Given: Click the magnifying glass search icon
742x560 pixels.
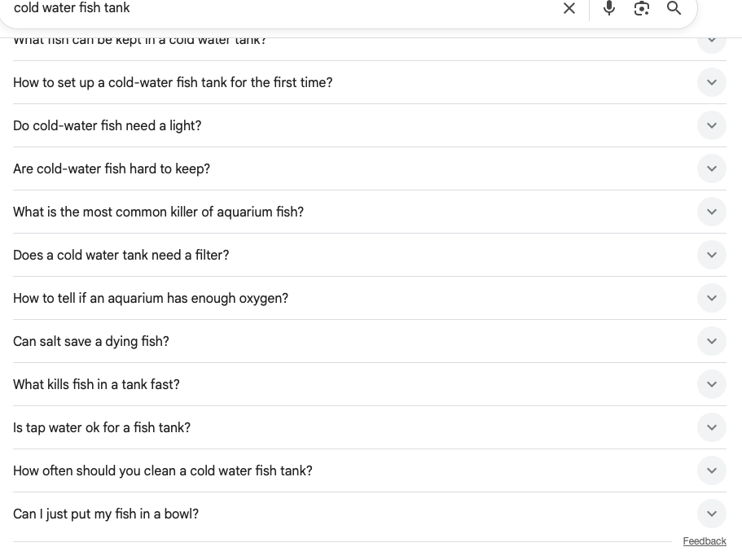Looking at the screenshot, I should coord(674,8).
